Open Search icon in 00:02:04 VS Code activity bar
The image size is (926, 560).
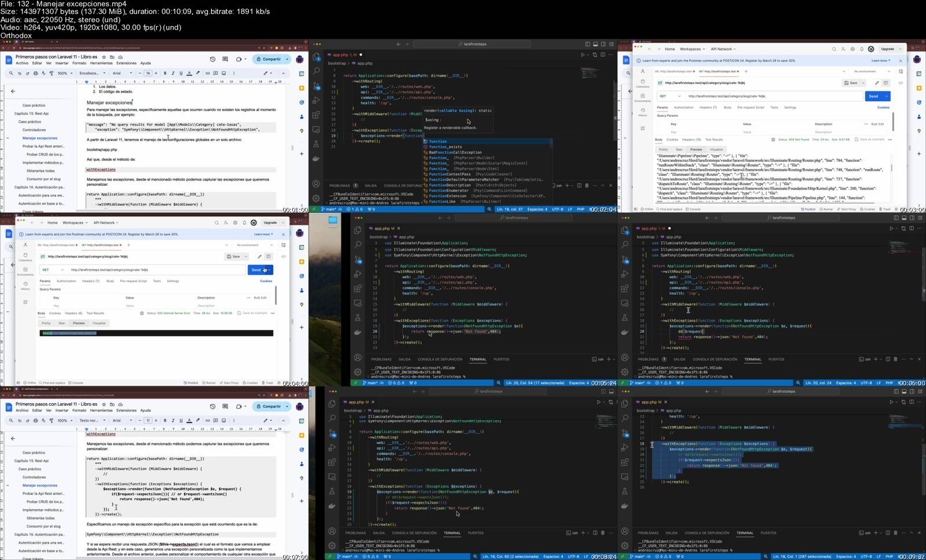(x=316, y=71)
